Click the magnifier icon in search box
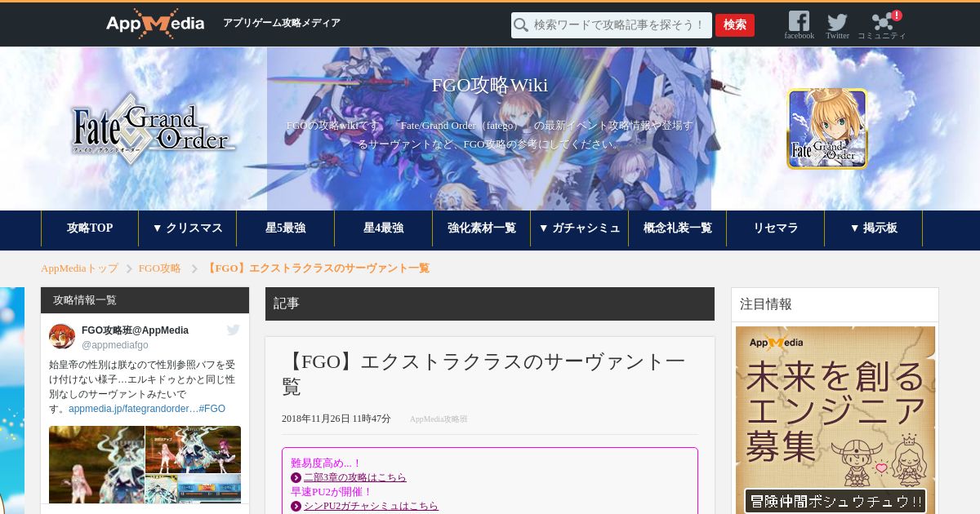 coord(521,25)
